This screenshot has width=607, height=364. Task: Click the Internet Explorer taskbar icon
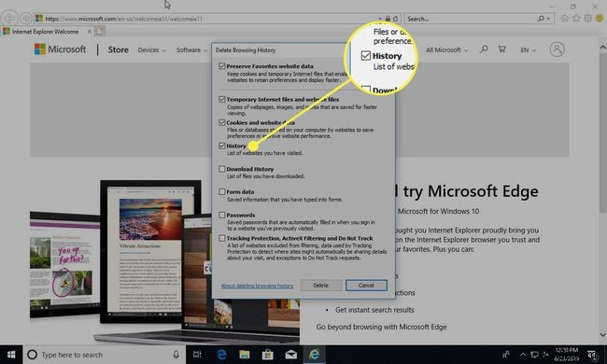tap(314, 355)
